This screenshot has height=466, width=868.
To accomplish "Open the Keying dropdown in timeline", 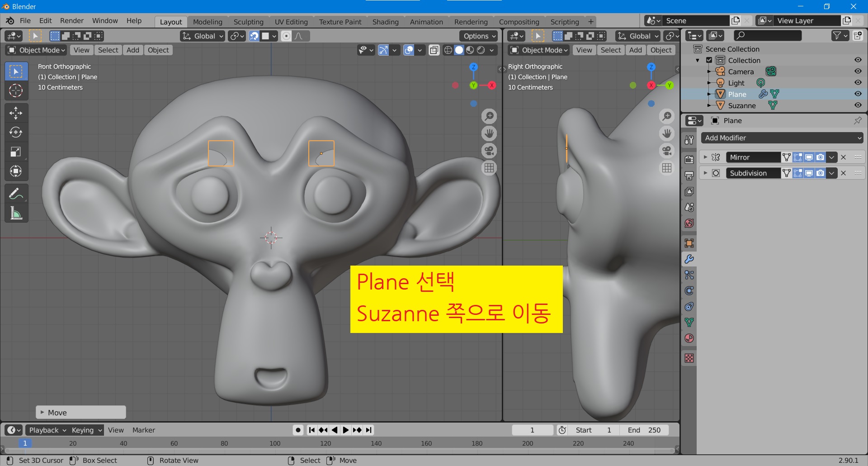I will (87, 430).
